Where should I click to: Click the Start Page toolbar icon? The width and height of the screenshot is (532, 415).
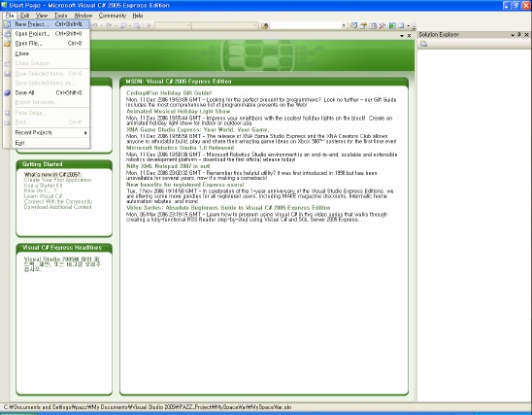coord(392,25)
